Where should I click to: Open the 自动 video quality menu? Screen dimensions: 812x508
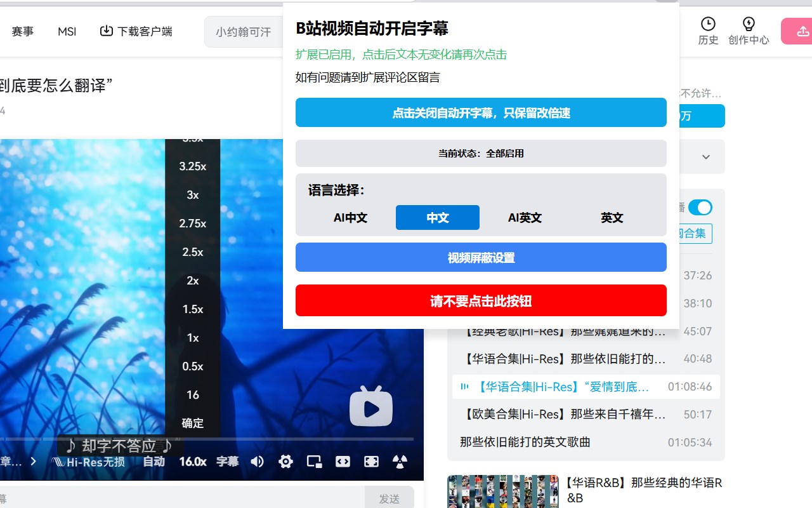(x=154, y=462)
